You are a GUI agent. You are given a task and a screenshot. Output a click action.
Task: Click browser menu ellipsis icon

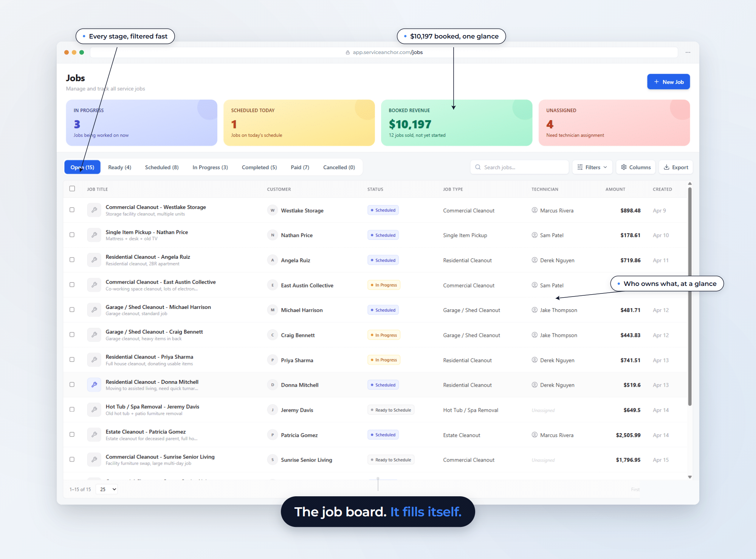point(688,53)
